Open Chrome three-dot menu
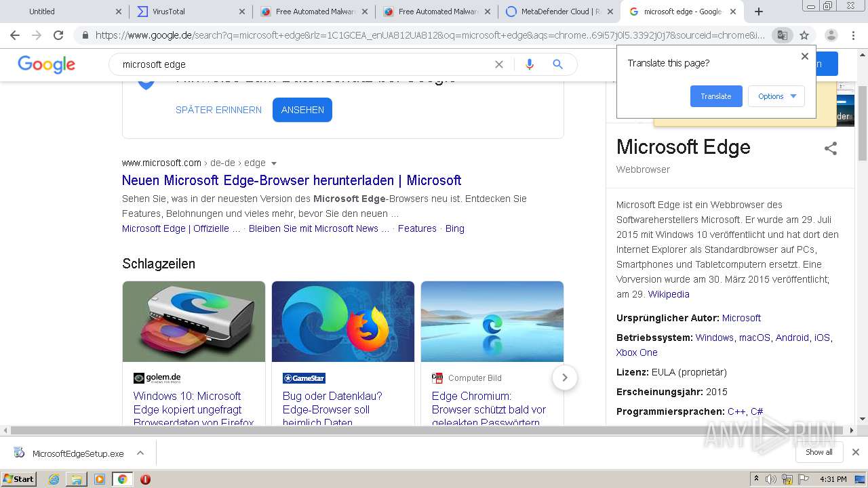The image size is (868, 488). (854, 35)
